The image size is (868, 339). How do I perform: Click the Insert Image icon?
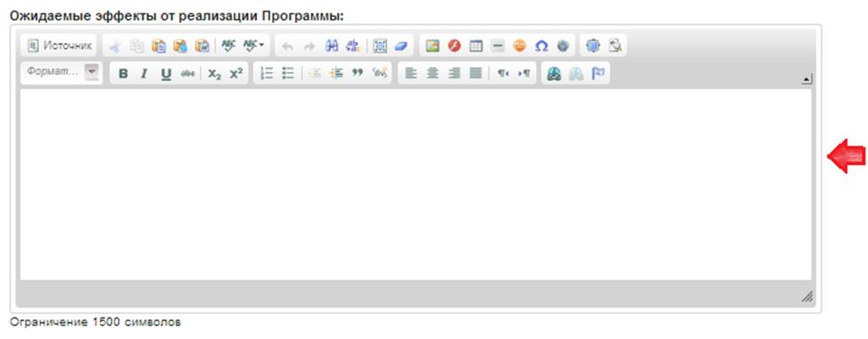coord(433,46)
